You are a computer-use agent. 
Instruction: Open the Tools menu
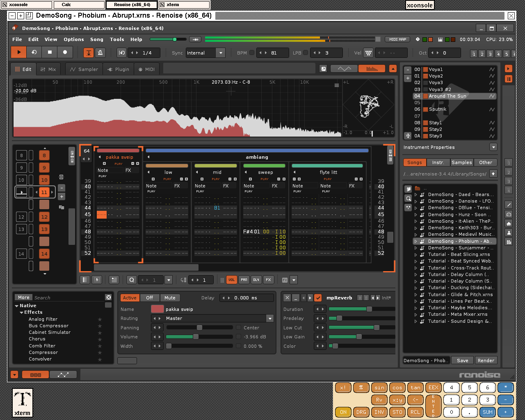(117, 39)
